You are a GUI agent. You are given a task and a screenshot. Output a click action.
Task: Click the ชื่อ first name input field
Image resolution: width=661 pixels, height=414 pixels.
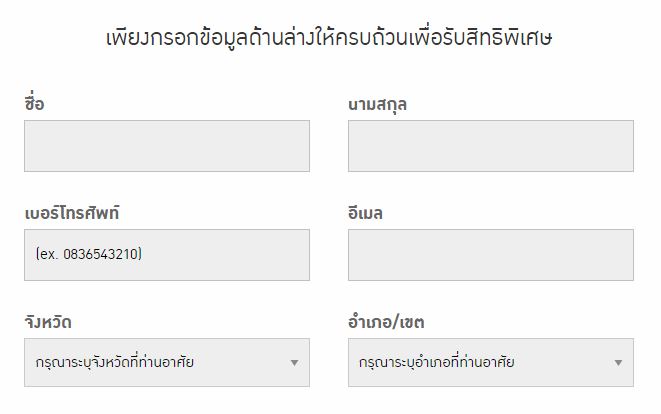pos(167,146)
